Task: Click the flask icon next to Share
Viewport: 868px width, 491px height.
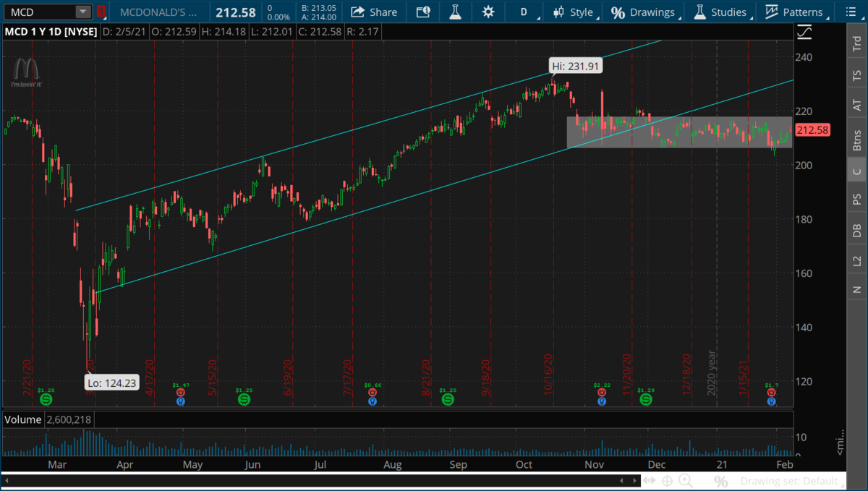Action: [455, 12]
